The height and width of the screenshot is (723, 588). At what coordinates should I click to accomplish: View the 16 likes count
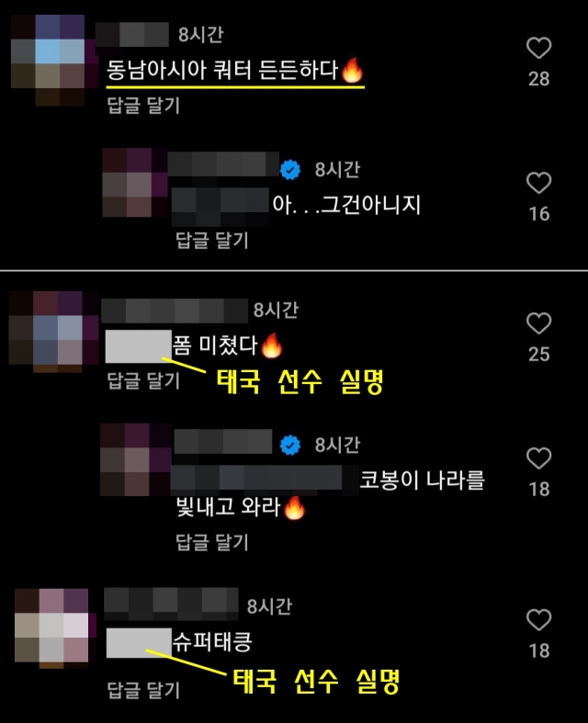click(x=538, y=214)
